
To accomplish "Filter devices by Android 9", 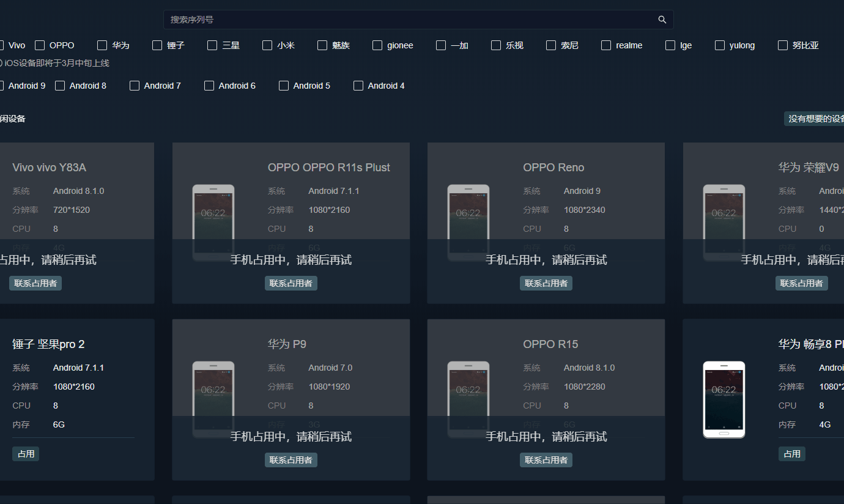I will (2, 86).
